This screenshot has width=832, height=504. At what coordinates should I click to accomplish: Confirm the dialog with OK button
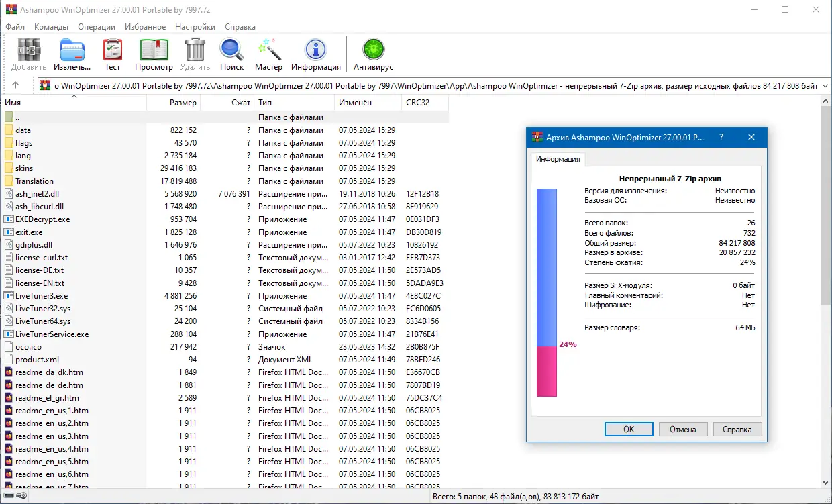coord(629,429)
